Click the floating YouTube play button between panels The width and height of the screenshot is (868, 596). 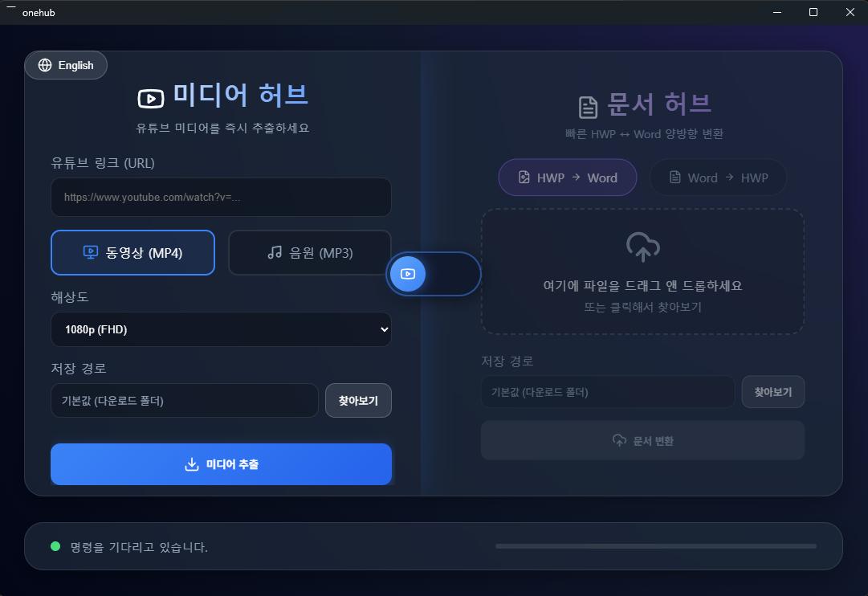tap(408, 274)
